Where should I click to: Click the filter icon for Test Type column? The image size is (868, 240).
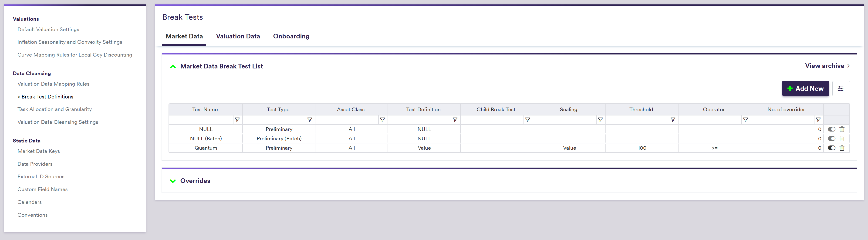tap(310, 120)
